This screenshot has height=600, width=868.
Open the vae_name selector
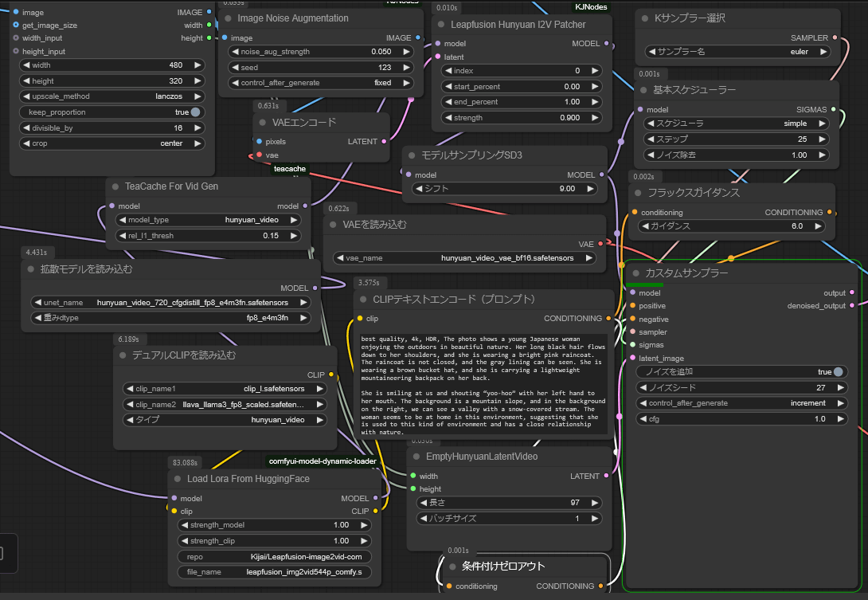[464, 258]
